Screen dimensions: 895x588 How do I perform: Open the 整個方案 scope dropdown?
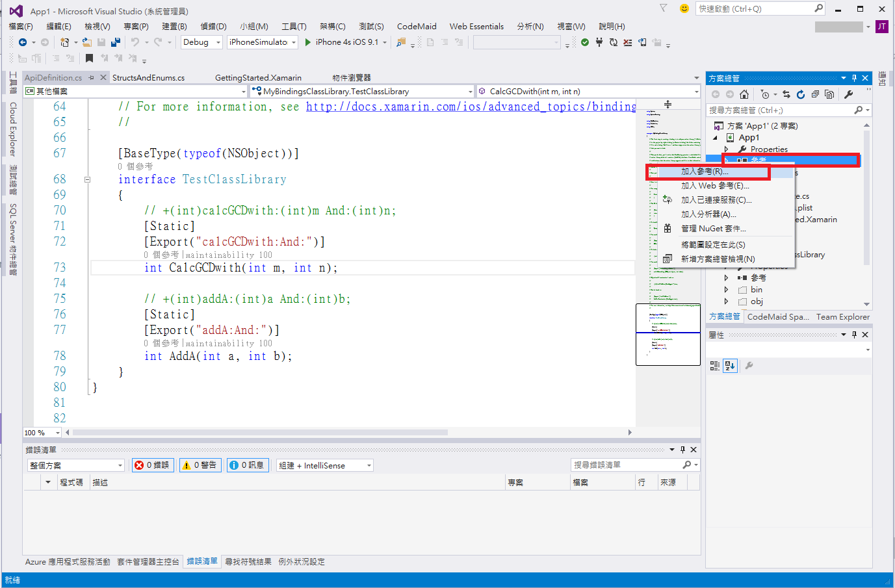76,465
